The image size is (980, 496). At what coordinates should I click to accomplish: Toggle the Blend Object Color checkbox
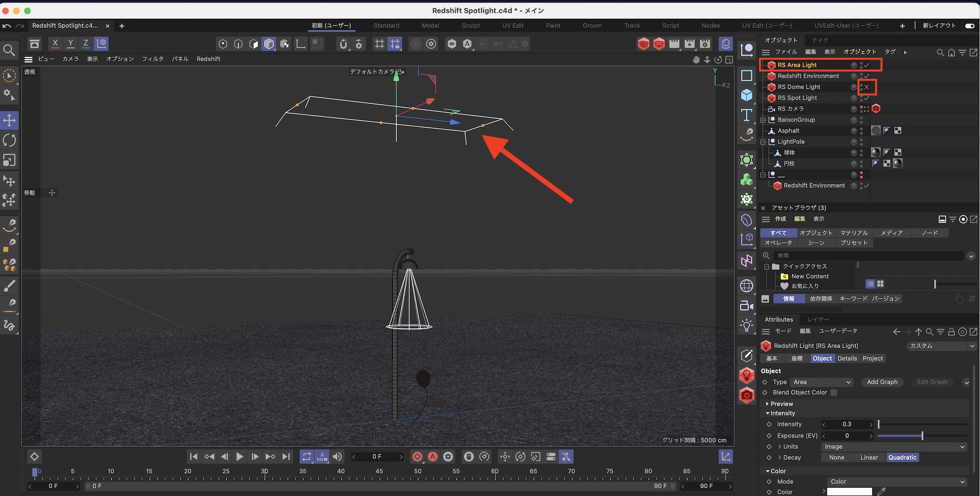click(x=834, y=393)
